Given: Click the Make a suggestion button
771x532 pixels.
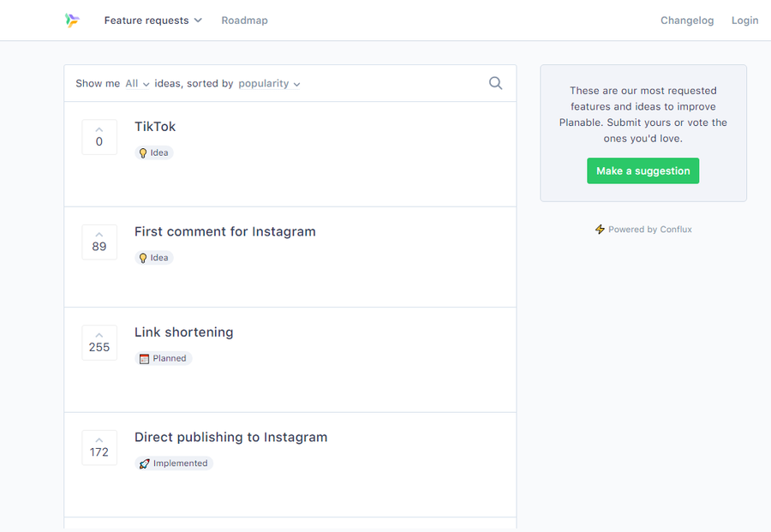Looking at the screenshot, I should [x=642, y=170].
